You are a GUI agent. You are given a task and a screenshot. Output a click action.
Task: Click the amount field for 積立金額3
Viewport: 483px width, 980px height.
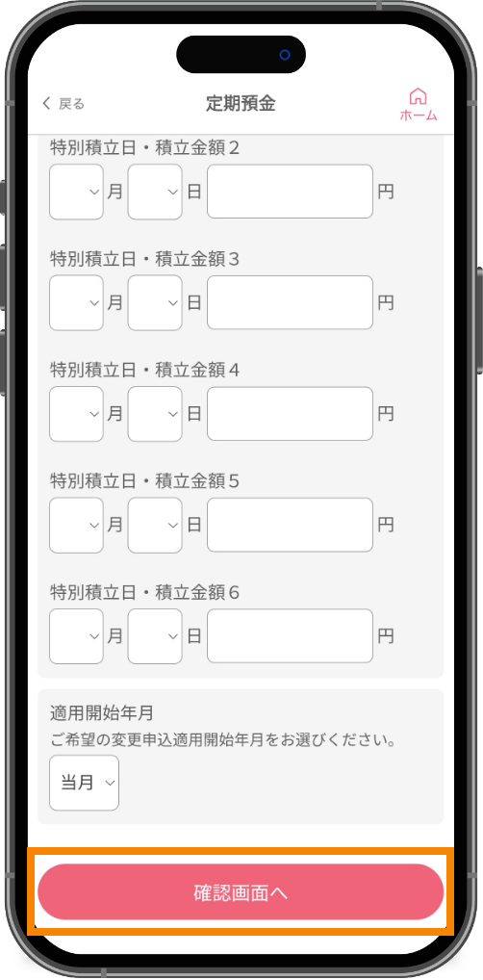(290, 302)
